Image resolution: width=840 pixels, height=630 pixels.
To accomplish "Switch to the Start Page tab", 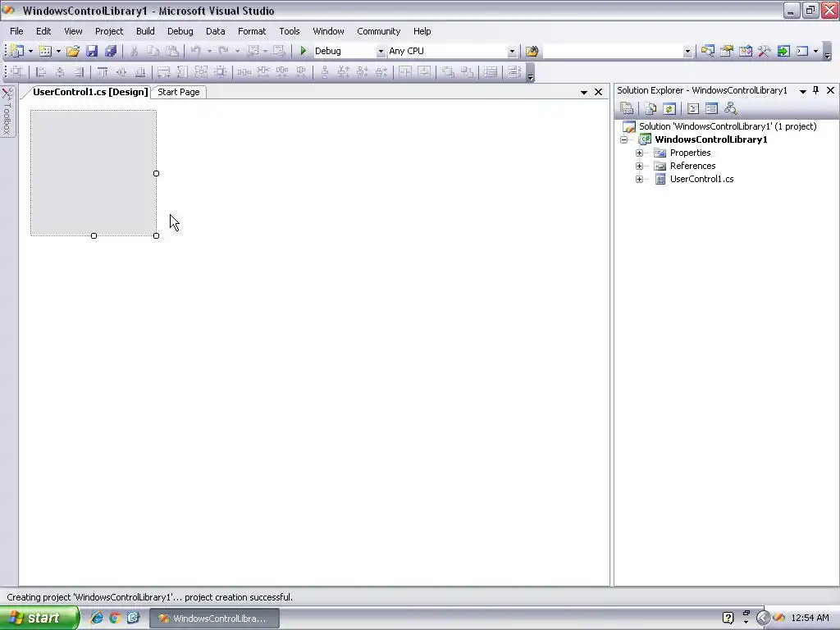I will tap(178, 92).
